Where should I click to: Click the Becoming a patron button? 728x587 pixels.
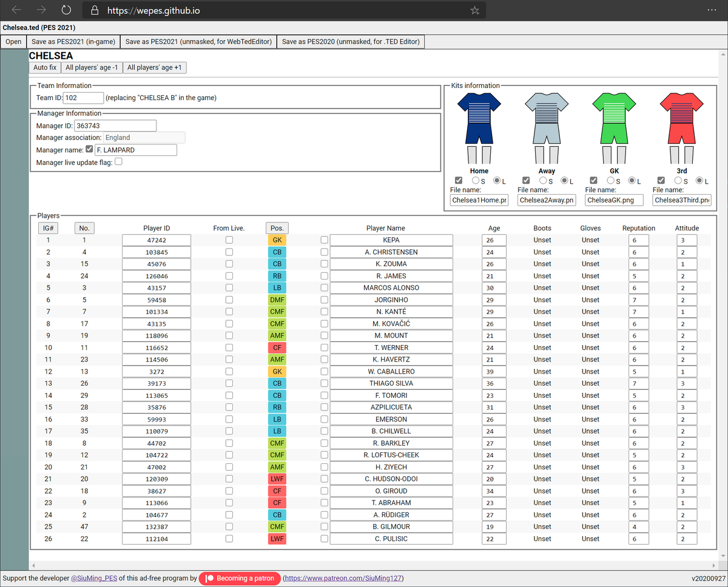tap(240, 579)
